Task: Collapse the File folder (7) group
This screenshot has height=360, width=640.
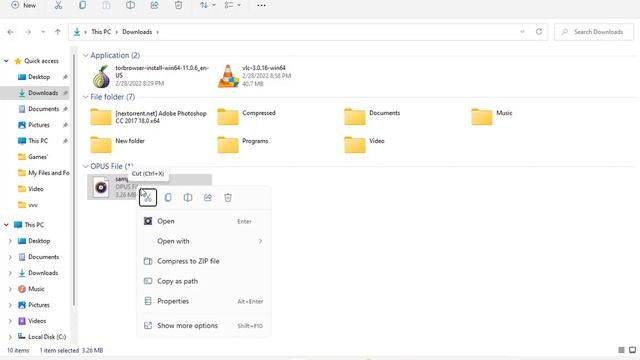Action: (x=85, y=97)
